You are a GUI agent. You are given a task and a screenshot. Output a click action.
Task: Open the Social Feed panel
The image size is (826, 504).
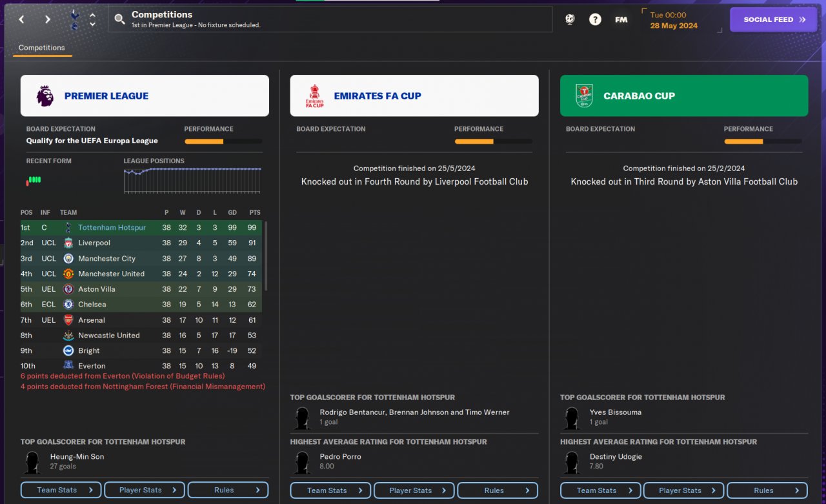tap(773, 19)
